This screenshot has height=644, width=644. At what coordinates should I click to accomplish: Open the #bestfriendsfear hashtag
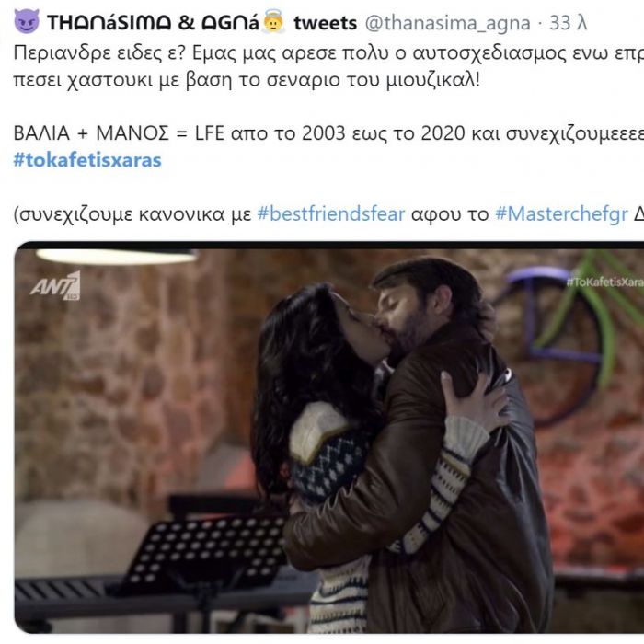331,214
